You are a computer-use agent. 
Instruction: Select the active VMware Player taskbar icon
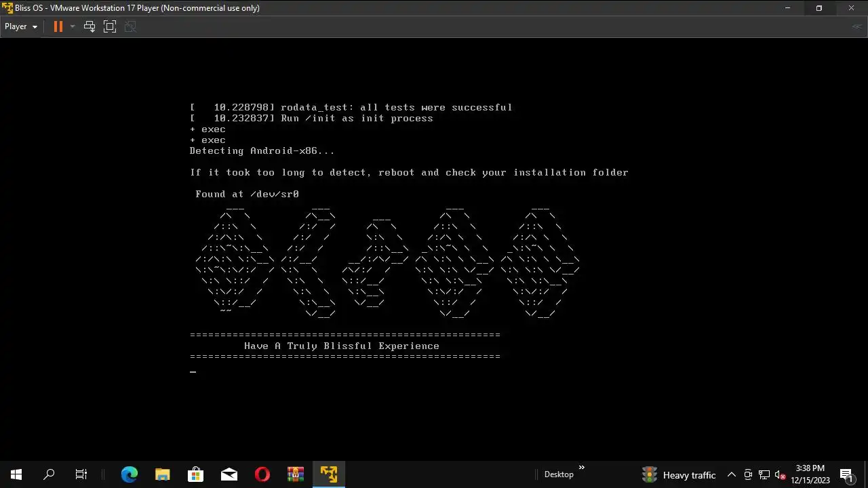click(329, 474)
